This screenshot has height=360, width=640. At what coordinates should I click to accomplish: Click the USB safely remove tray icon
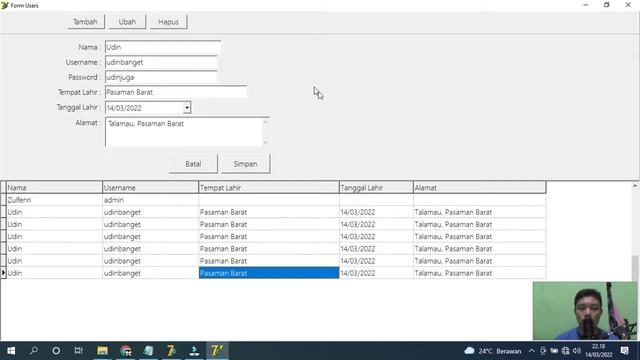pos(543,351)
